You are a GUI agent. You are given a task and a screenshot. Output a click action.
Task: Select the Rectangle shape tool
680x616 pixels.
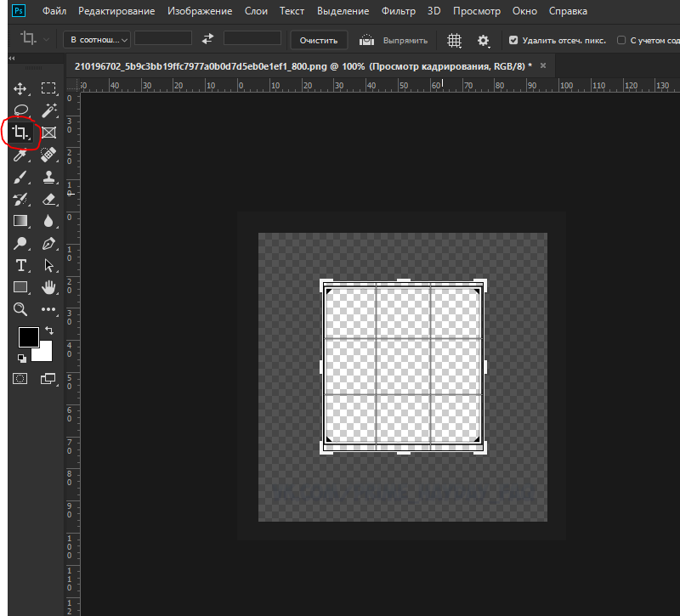coord(20,287)
